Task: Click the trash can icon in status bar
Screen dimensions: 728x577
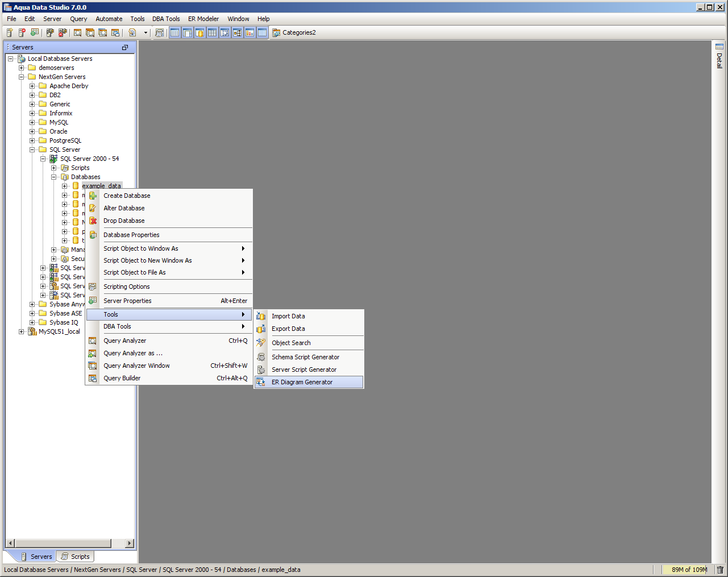Action: tap(720, 570)
